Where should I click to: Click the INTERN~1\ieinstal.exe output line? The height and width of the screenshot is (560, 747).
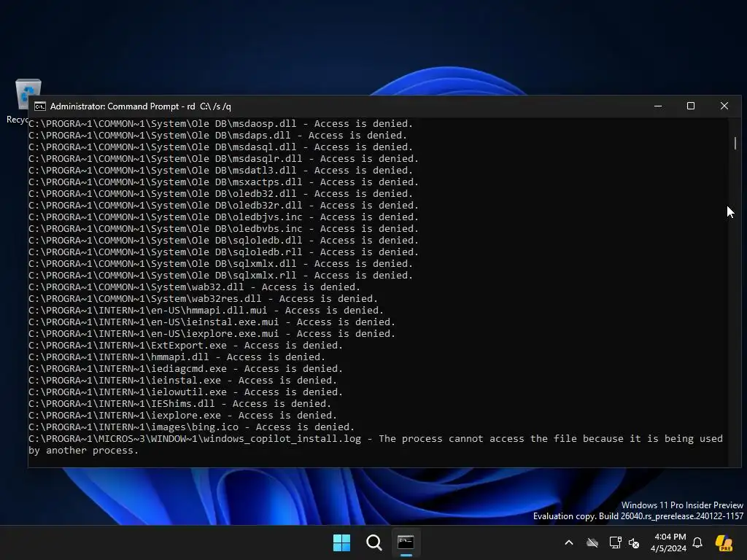click(182, 381)
